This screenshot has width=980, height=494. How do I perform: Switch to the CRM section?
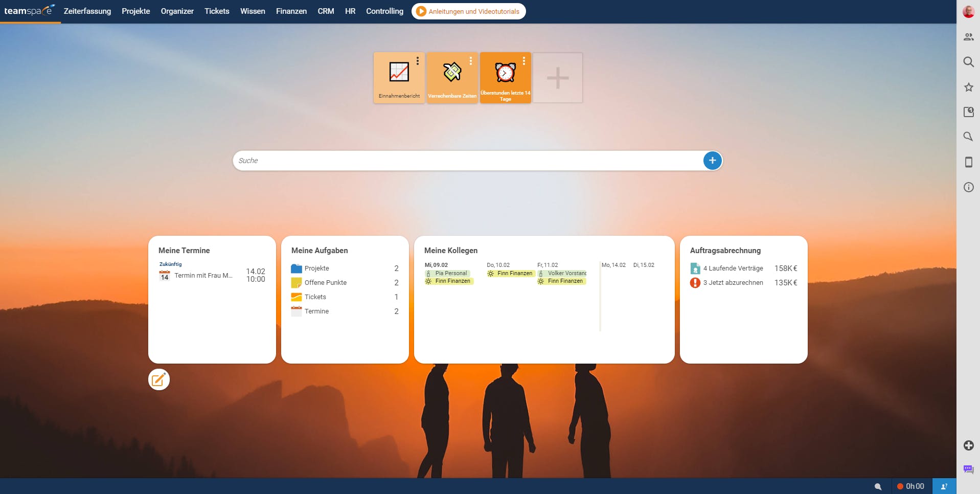tap(326, 11)
